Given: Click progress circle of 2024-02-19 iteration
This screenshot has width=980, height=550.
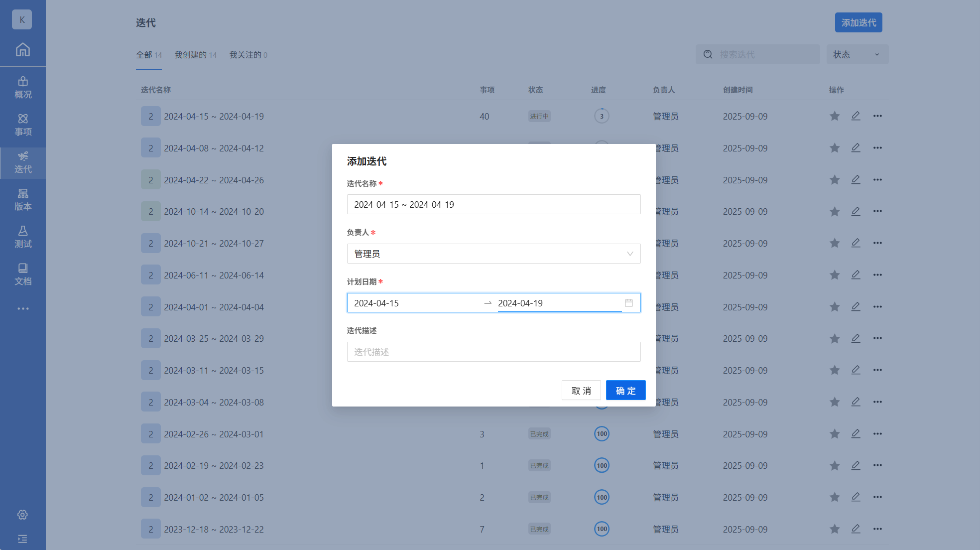Looking at the screenshot, I should 602,466.
